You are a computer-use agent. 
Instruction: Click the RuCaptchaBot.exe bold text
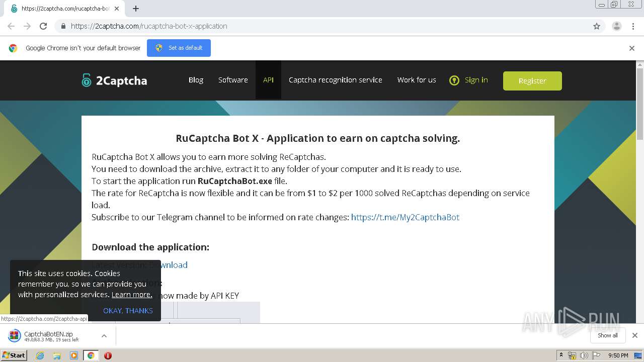[235, 181]
